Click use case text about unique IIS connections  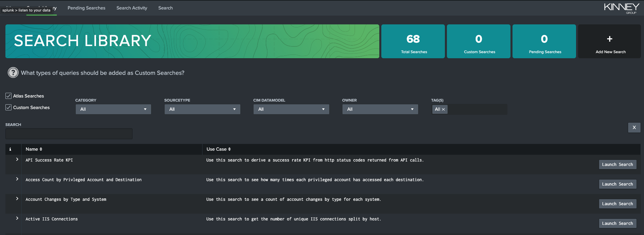[x=294, y=219]
